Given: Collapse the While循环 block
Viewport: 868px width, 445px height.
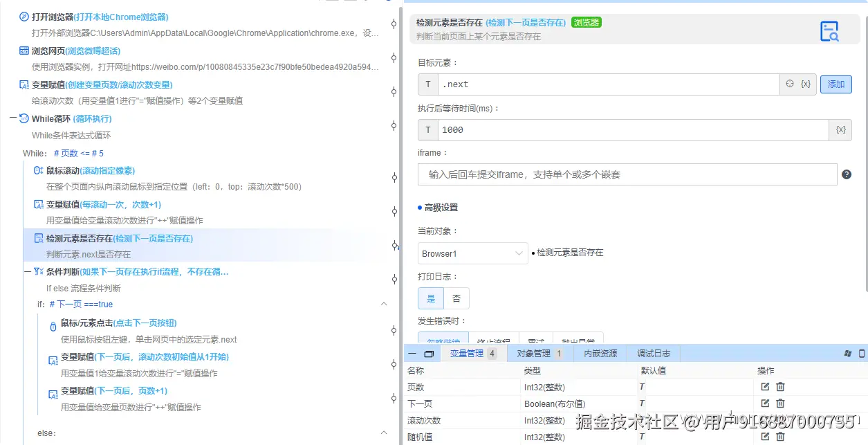Looking at the screenshot, I should pos(13,118).
